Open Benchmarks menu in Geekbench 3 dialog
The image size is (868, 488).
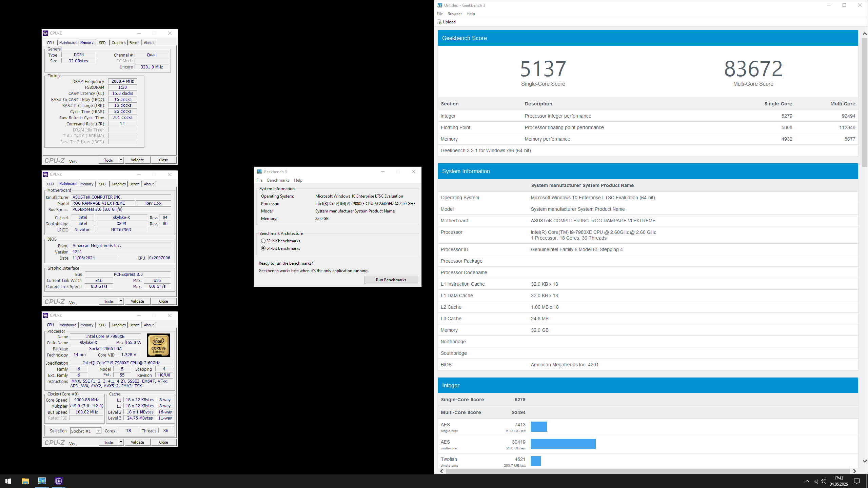coord(278,180)
